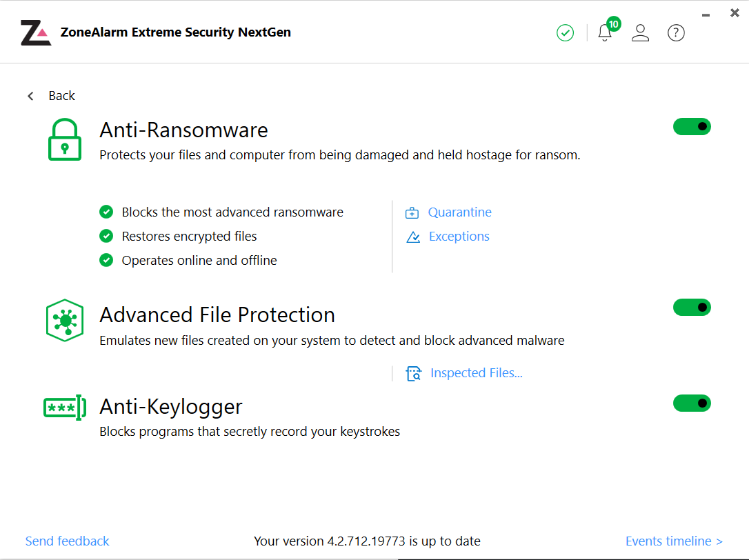Viewport: 749px width, 560px height.
Task: Go back using the Back chevron
Action: [31, 96]
